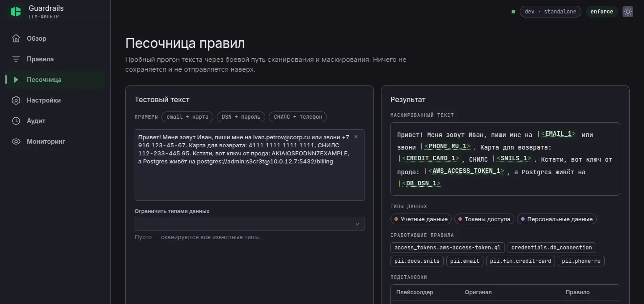Click the pink dot on Токены доступа chip
The height and width of the screenshot is (304, 644).
(460, 219)
